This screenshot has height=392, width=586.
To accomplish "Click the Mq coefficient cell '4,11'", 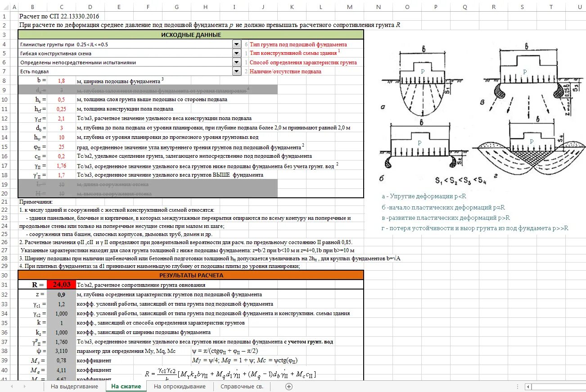I will [61, 370].
